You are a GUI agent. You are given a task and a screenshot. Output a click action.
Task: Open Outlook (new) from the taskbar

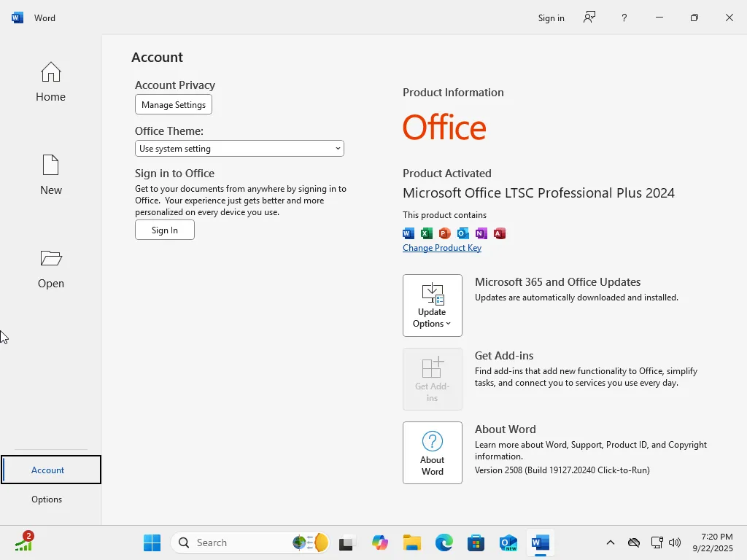(x=508, y=542)
